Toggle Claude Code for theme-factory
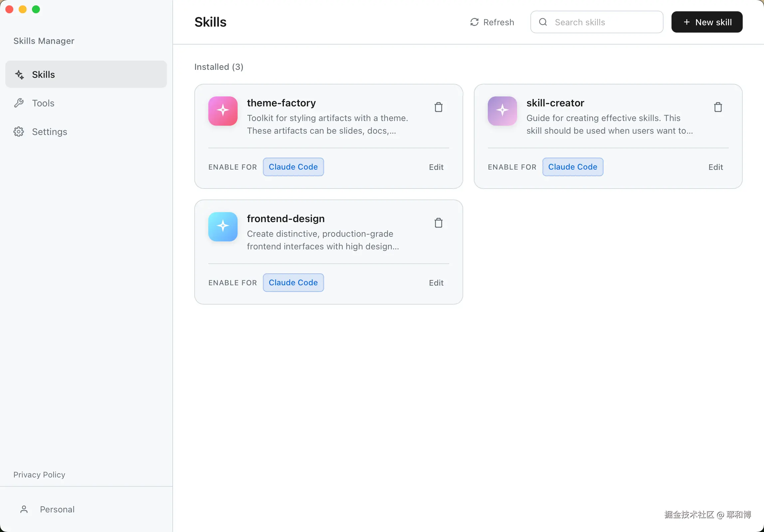 293,167
